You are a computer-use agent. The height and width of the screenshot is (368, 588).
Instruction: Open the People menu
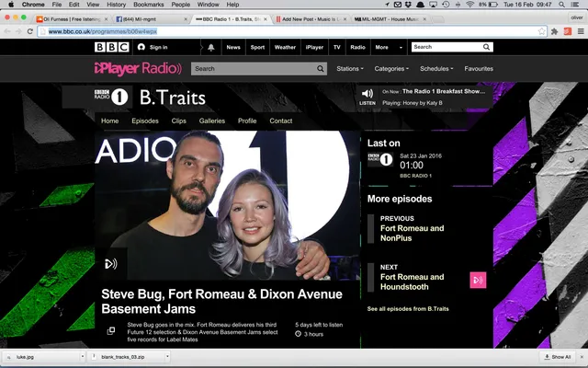[181, 5]
